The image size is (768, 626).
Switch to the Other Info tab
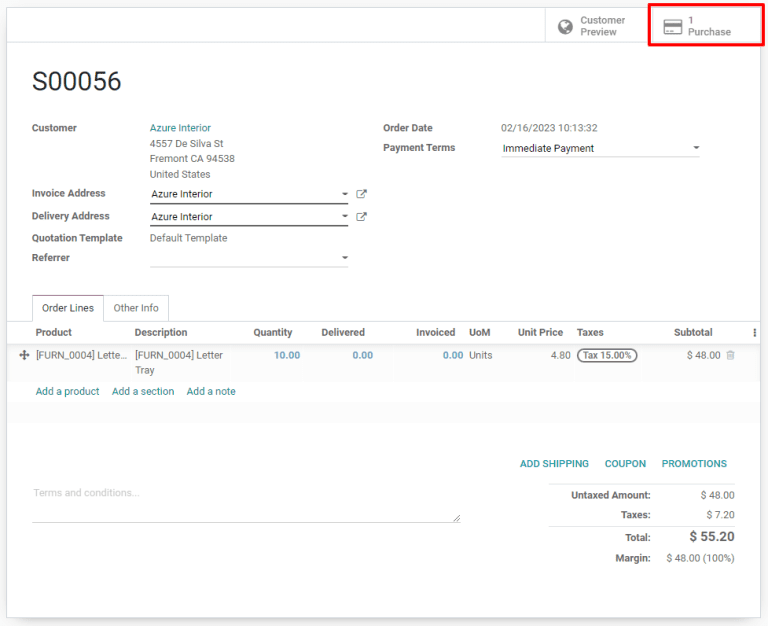136,308
